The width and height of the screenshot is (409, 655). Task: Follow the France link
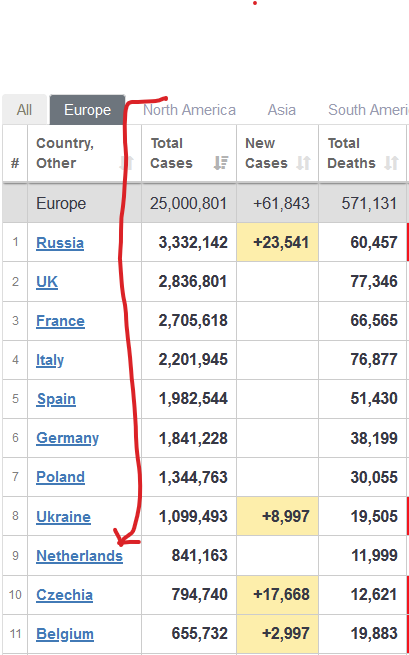[x=60, y=321]
